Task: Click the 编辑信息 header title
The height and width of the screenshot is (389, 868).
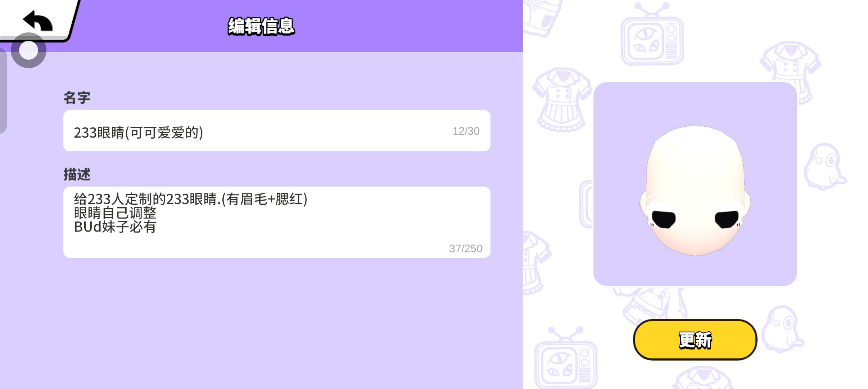Action: (261, 26)
